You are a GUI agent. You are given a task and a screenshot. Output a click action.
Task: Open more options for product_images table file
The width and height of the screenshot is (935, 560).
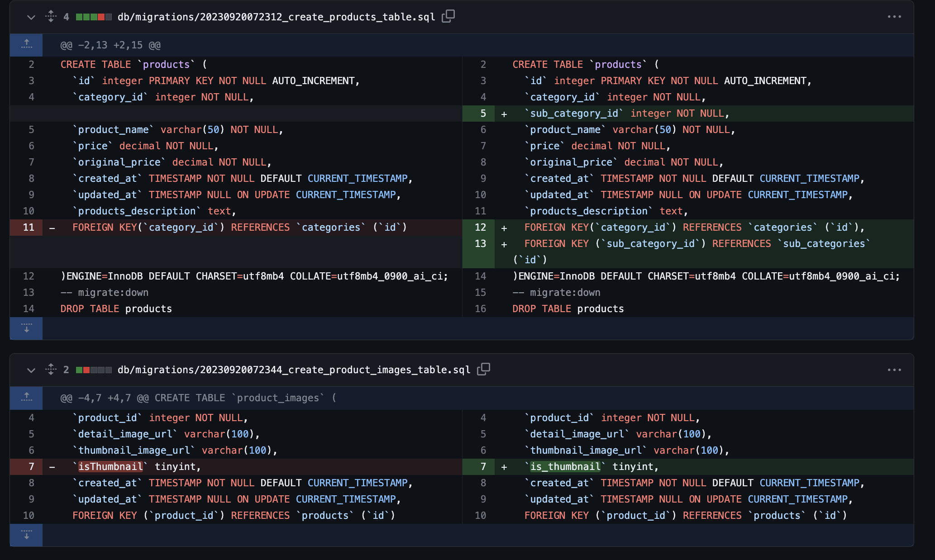pyautogui.click(x=894, y=370)
